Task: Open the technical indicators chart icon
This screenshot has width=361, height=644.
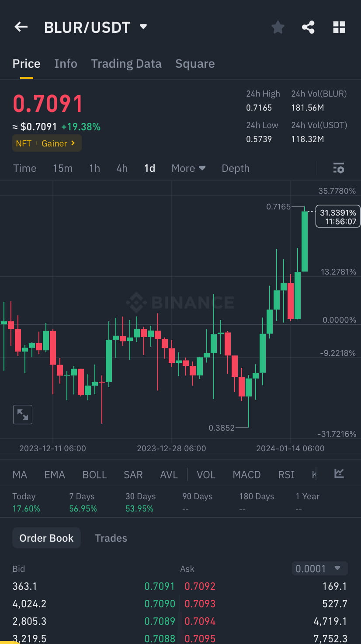Action: coord(339,474)
